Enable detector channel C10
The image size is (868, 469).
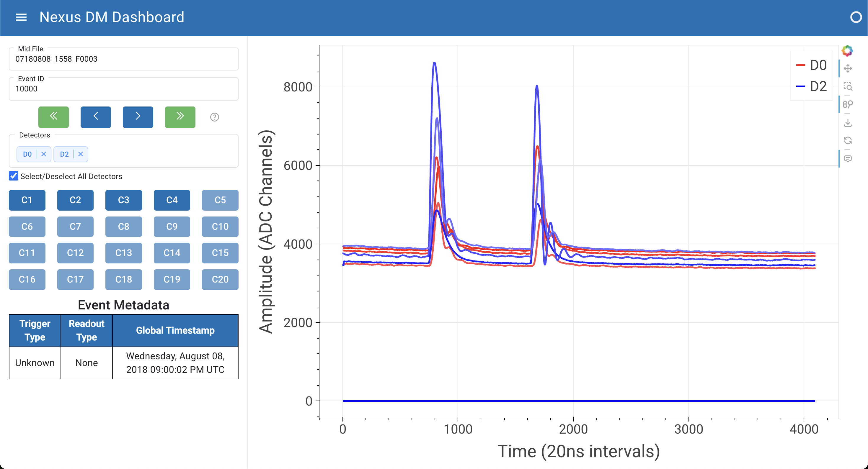[220, 227]
